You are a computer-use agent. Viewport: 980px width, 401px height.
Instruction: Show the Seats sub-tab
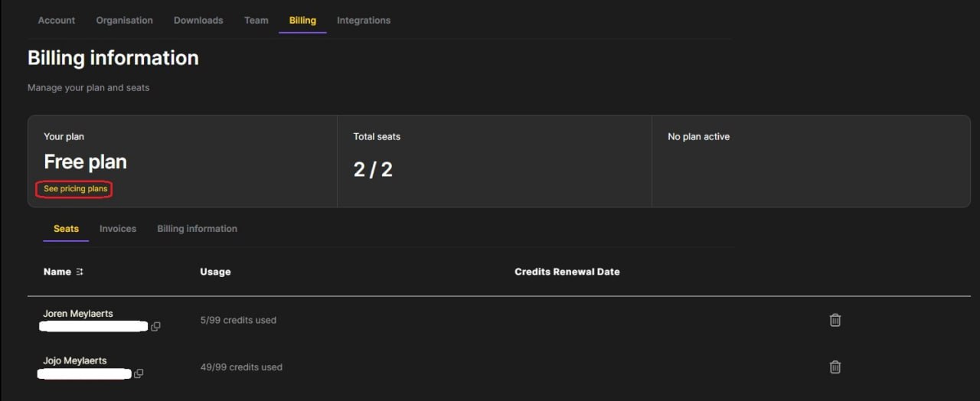(x=66, y=229)
